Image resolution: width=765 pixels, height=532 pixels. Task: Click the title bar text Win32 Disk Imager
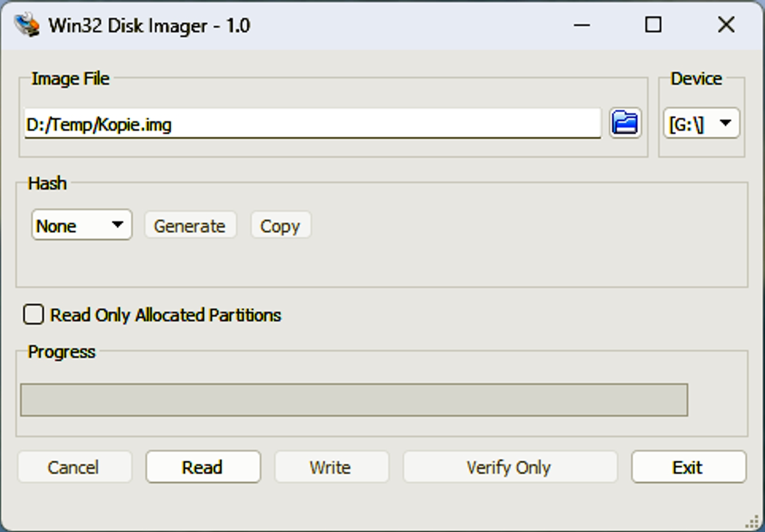point(149,25)
